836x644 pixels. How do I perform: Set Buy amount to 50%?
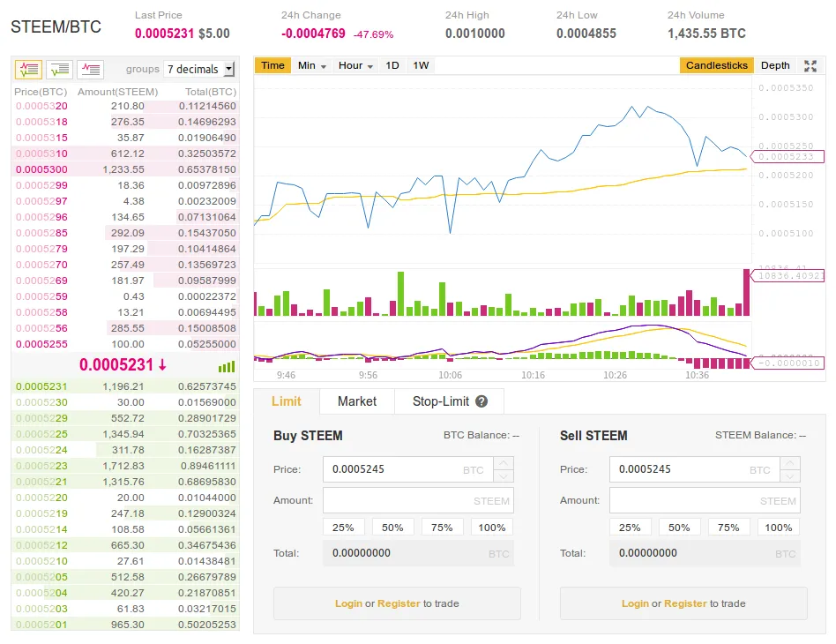[393, 528]
